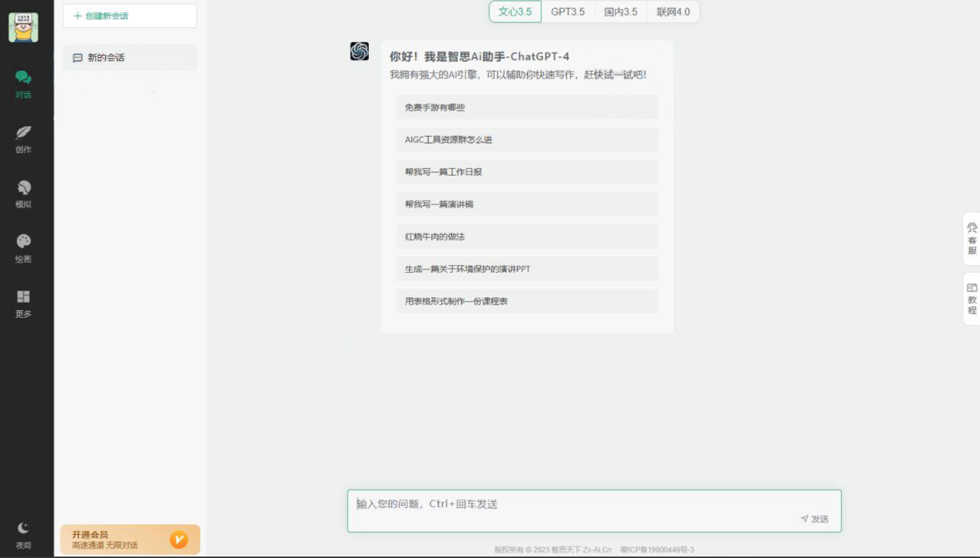This screenshot has width=980, height=558.
Task: Choose suggestion 帮我写一篇演讲稿
Action: click(x=527, y=204)
